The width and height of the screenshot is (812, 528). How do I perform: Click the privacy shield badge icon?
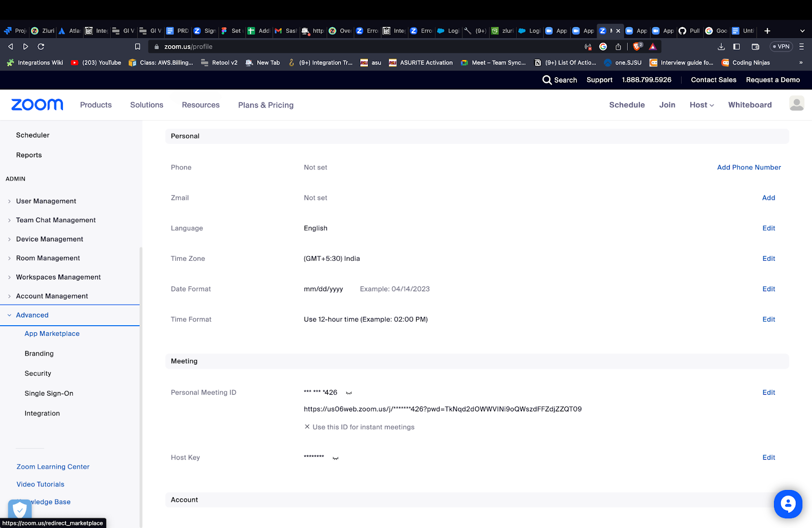click(20, 509)
